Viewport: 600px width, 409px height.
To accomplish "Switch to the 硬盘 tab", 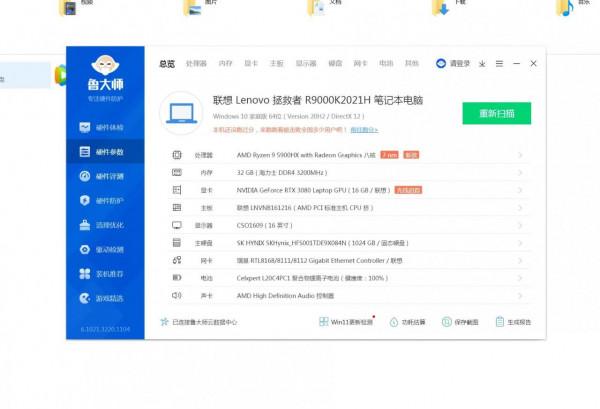I will (x=335, y=64).
